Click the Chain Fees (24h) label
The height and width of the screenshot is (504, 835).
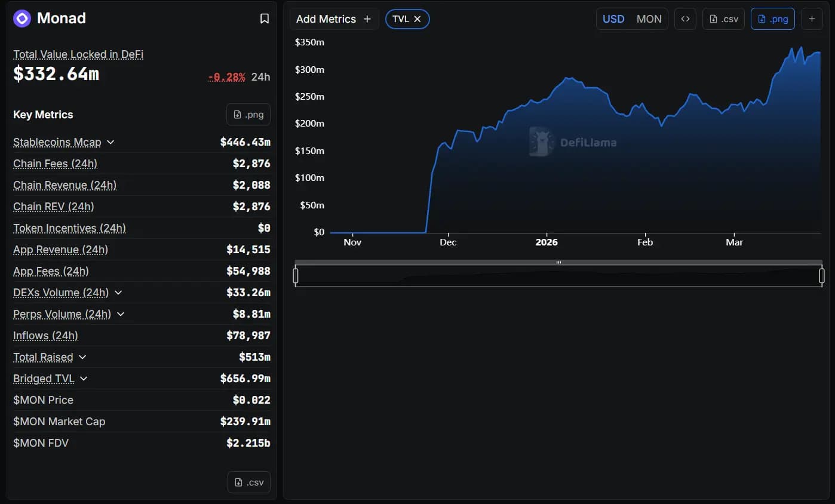55,164
